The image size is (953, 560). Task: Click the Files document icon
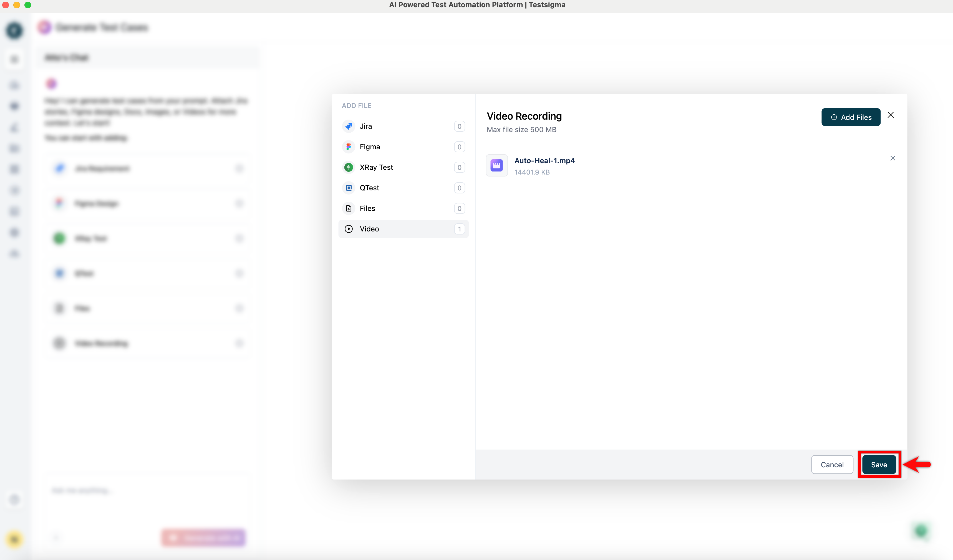349,208
